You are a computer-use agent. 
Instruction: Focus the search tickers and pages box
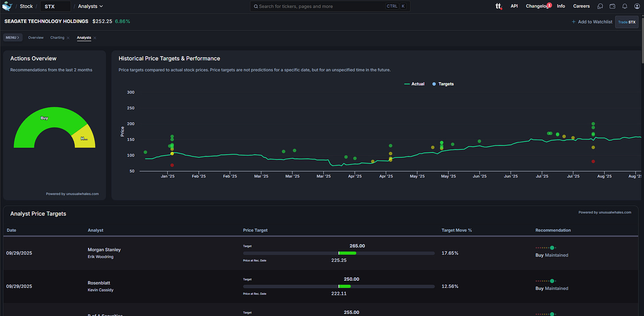click(330, 6)
